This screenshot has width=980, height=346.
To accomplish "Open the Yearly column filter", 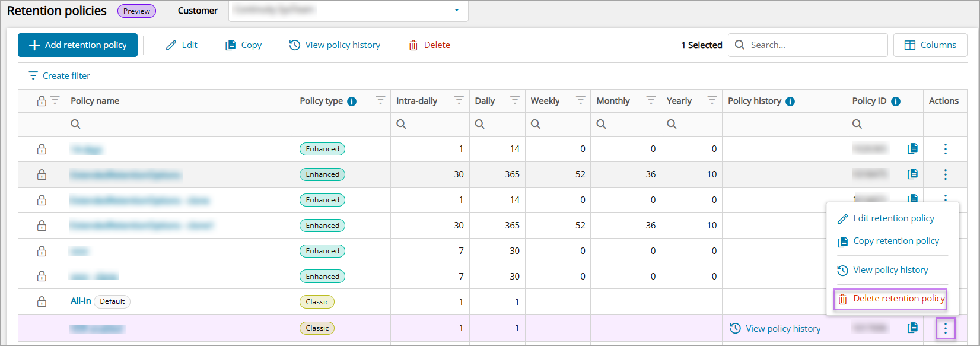I will coord(712,100).
